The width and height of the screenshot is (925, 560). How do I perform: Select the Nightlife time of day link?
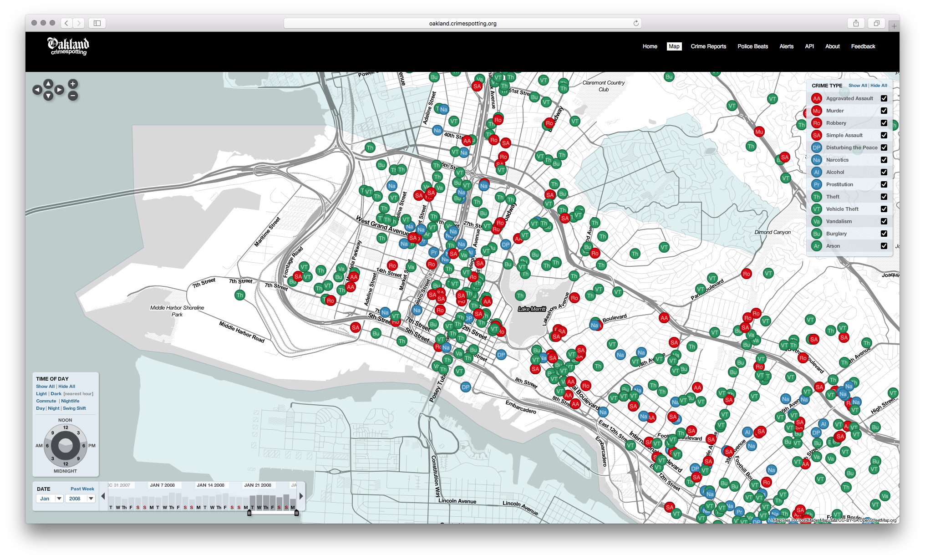tap(70, 401)
